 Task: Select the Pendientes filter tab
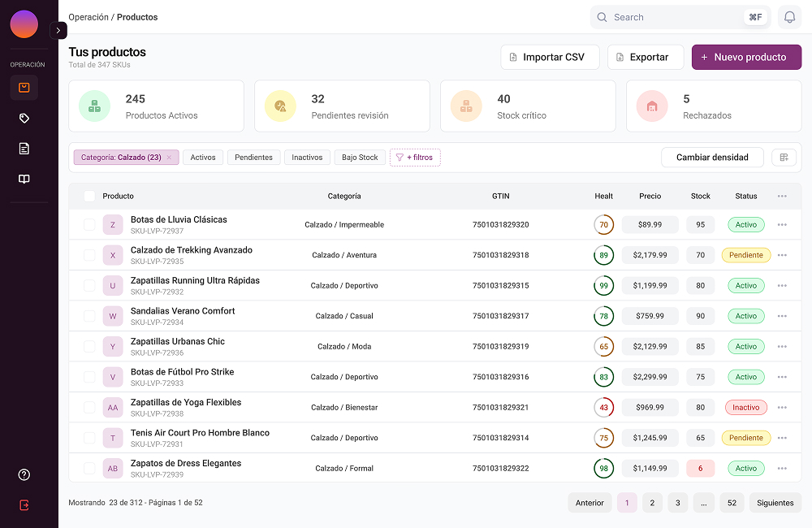tap(253, 158)
